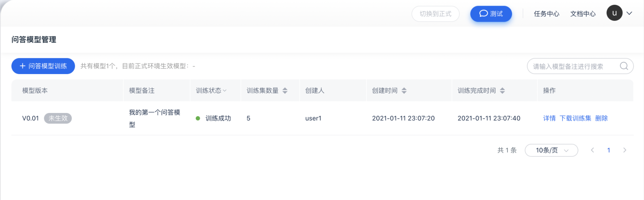Open 任务中心 in top navigation

point(546,14)
